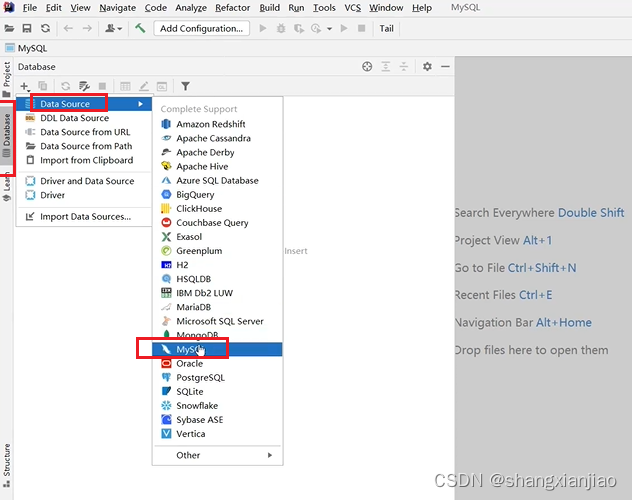632x500 pixels.
Task: Click the Add Configuration... button
Action: (202, 28)
